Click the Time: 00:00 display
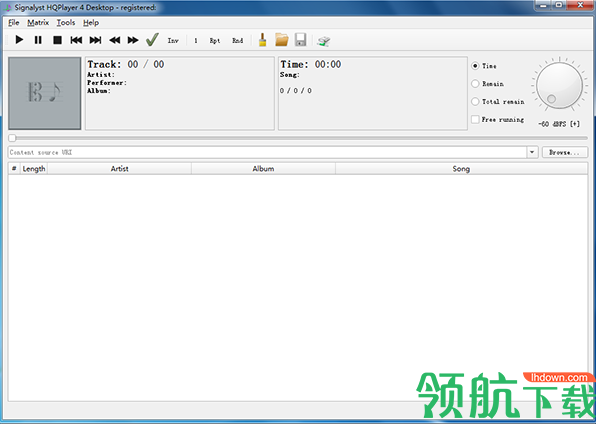596x425 pixels. tap(311, 64)
